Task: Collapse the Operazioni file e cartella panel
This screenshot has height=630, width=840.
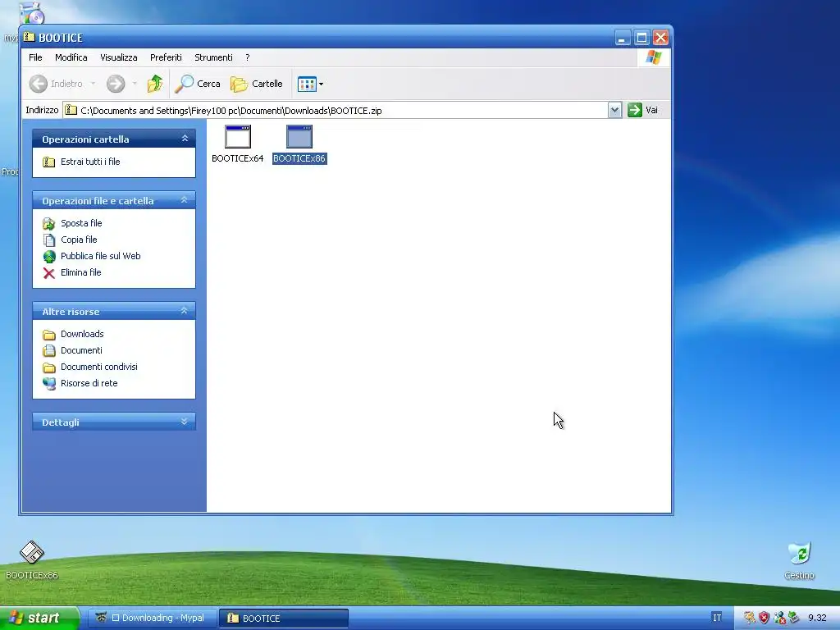Action: tap(185, 200)
